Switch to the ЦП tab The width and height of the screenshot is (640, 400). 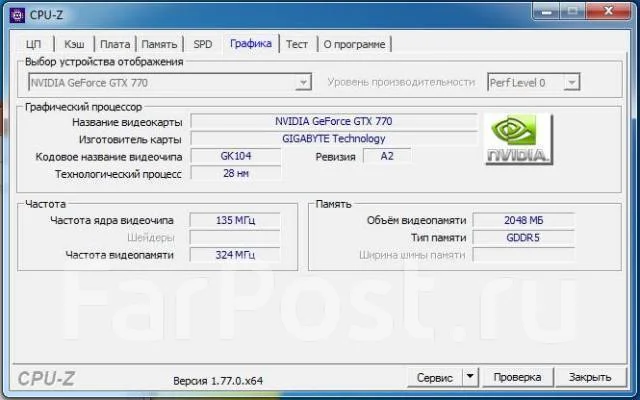(34, 44)
